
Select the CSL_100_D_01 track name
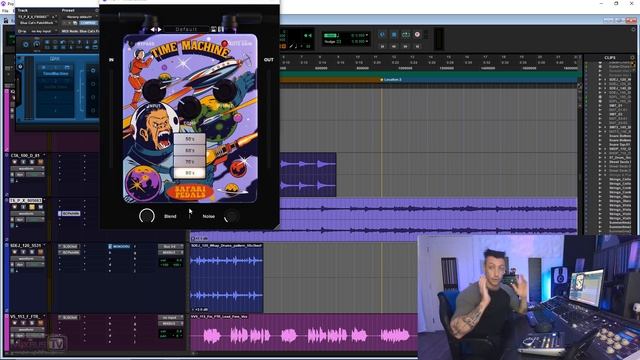tap(26, 156)
